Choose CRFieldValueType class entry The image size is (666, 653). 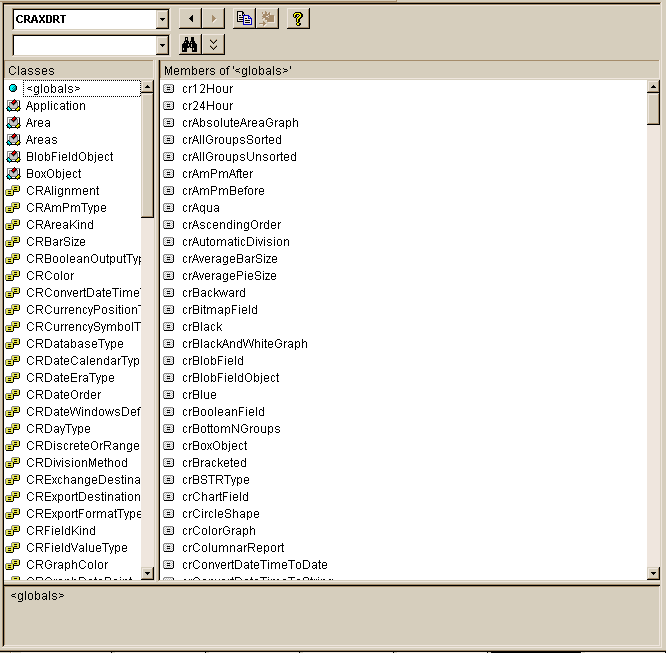(77, 548)
